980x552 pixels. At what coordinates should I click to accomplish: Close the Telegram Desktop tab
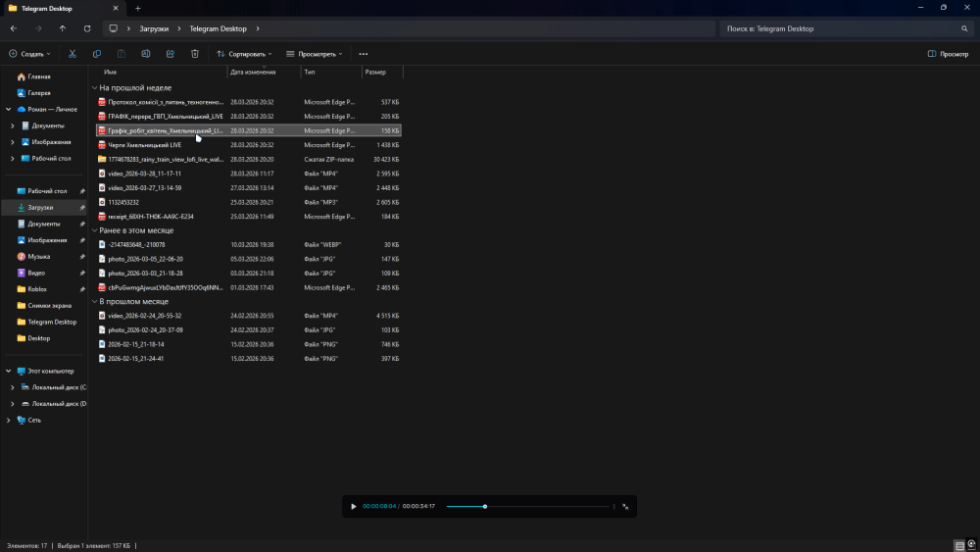116,8
